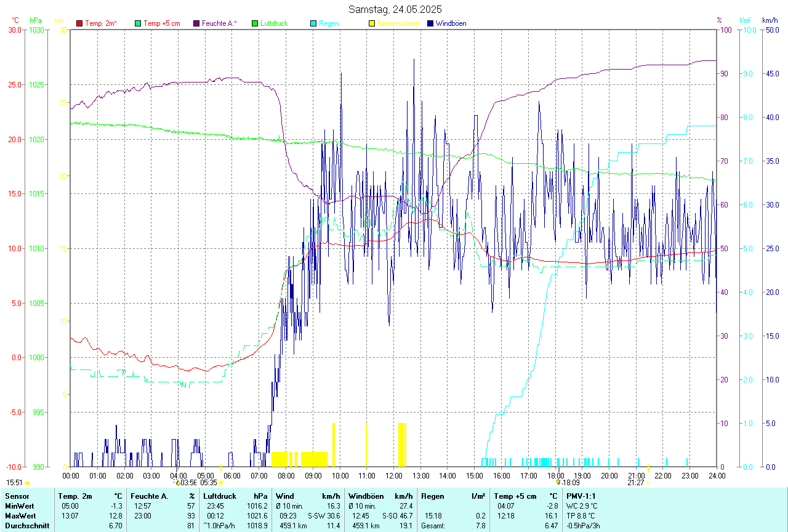This screenshot has width=788, height=532.
Task: Click the red Temp. 2m* legend swatch
Action: tap(79, 23)
